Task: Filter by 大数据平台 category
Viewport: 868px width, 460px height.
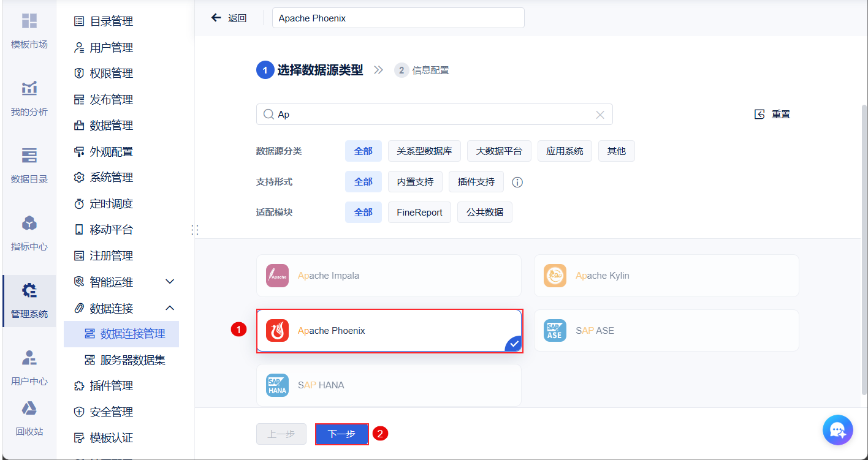Action: (499, 151)
